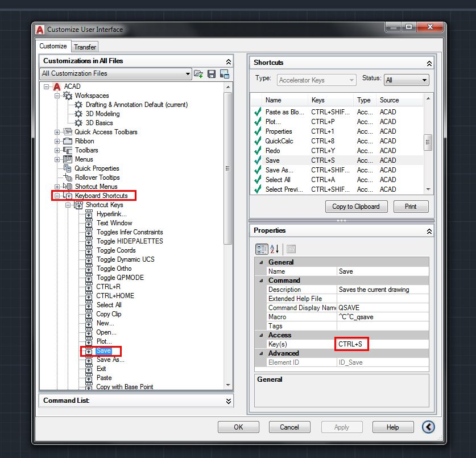
Task: Select Drafting & Annotation Default workspace
Action: point(136,105)
